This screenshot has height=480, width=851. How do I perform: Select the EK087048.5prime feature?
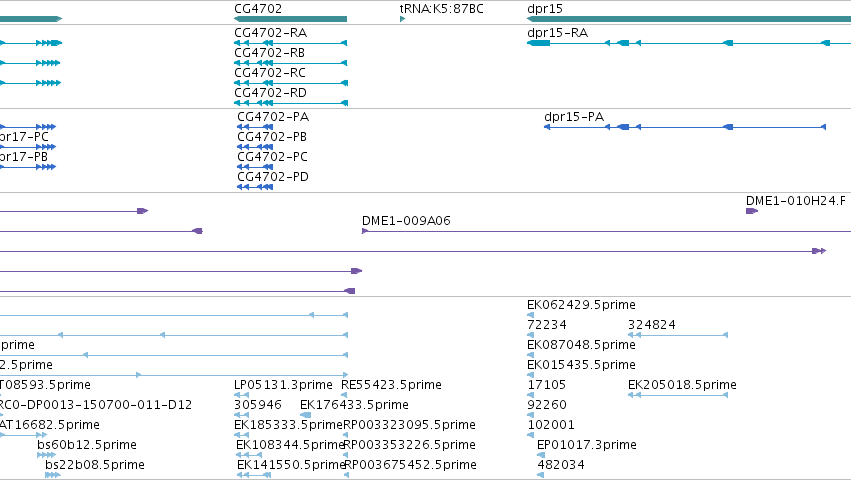click(x=581, y=345)
